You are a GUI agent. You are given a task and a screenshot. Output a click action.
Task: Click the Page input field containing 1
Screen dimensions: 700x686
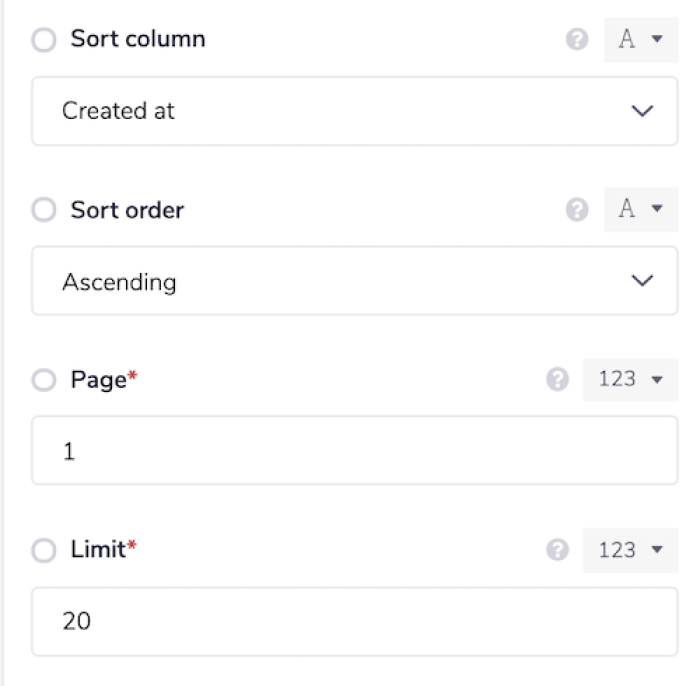tap(355, 451)
